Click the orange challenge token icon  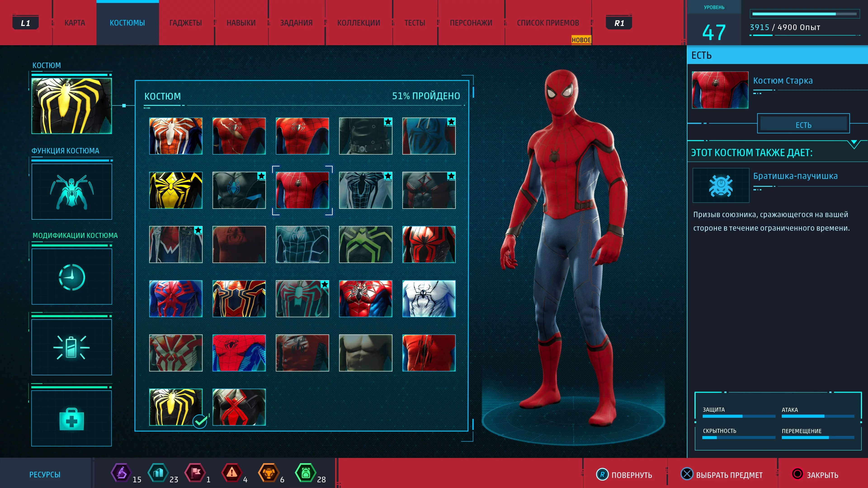269,473
